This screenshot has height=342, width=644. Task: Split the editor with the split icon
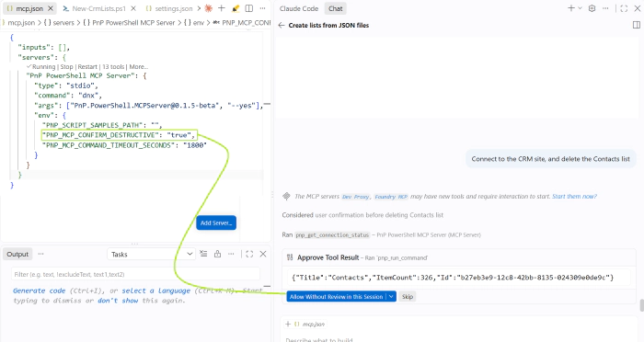click(249, 8)
